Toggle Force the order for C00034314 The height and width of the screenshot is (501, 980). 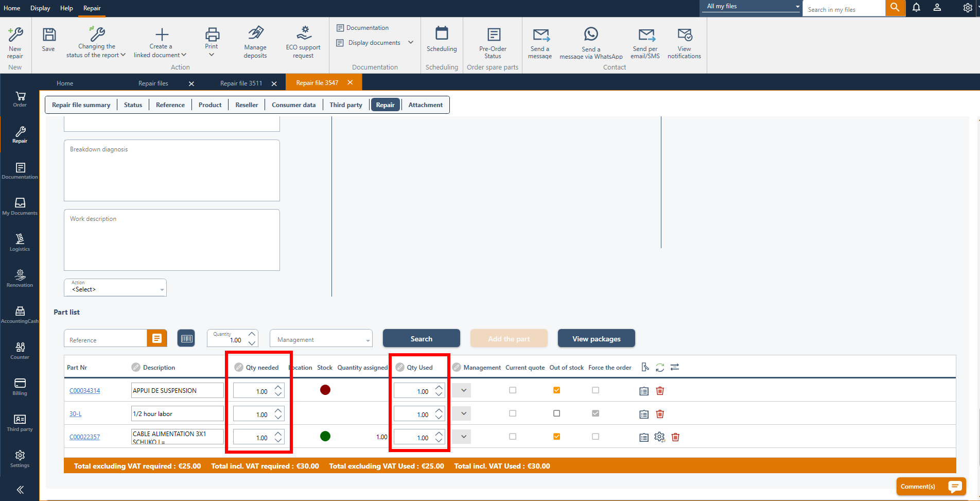[x=596, y=390]
